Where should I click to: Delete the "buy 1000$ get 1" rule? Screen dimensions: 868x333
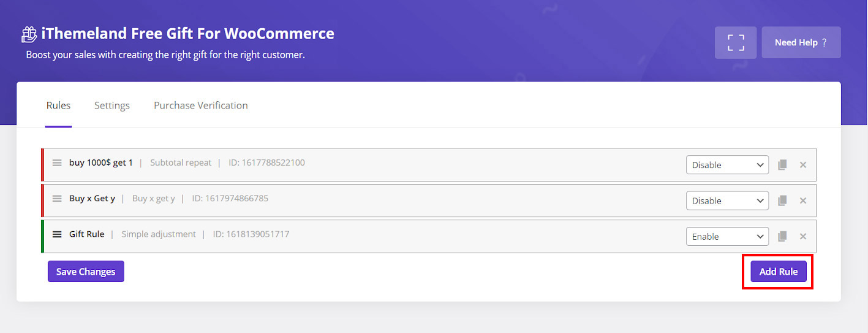coord(803,165)
